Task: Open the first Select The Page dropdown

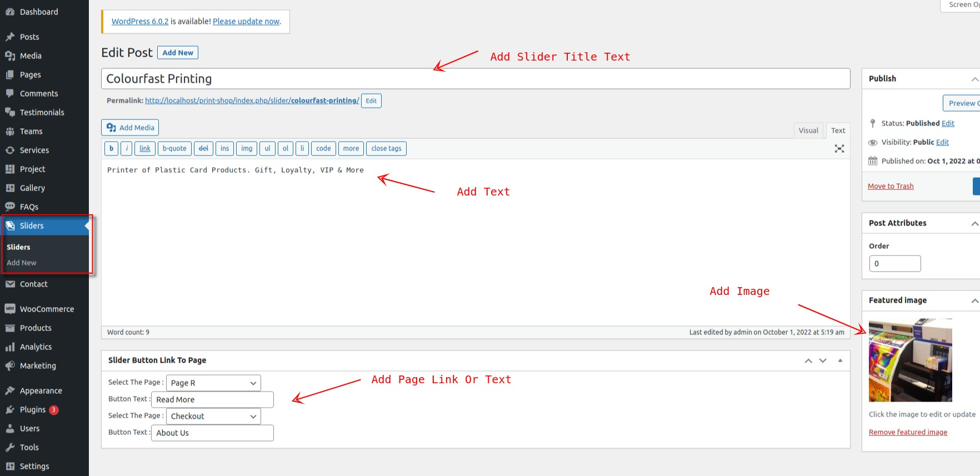Action: (x=213, y=383)
